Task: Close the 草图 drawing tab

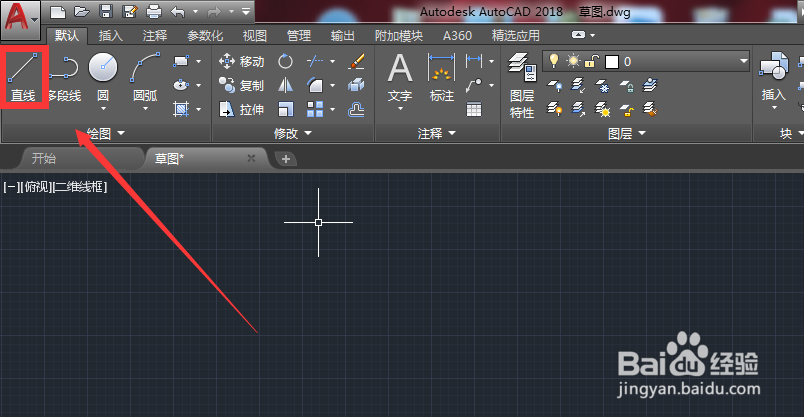Action: coord(251,158)
